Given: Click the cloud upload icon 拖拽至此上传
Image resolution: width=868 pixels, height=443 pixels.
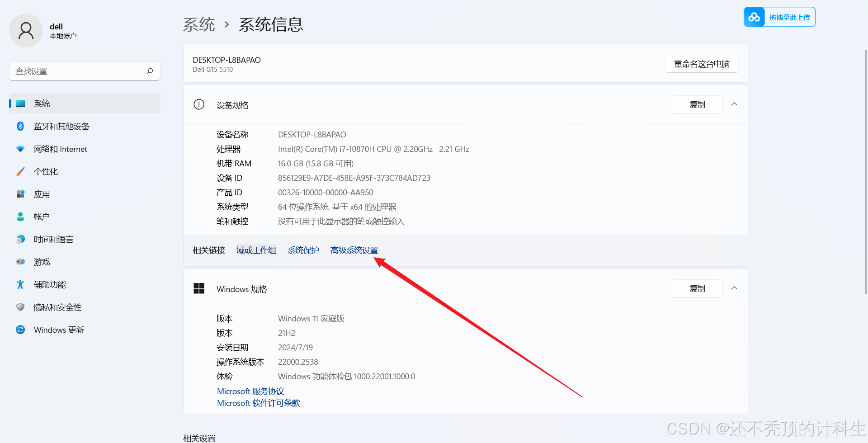Looking at the screenshot, I should click(x=754, y=17).
